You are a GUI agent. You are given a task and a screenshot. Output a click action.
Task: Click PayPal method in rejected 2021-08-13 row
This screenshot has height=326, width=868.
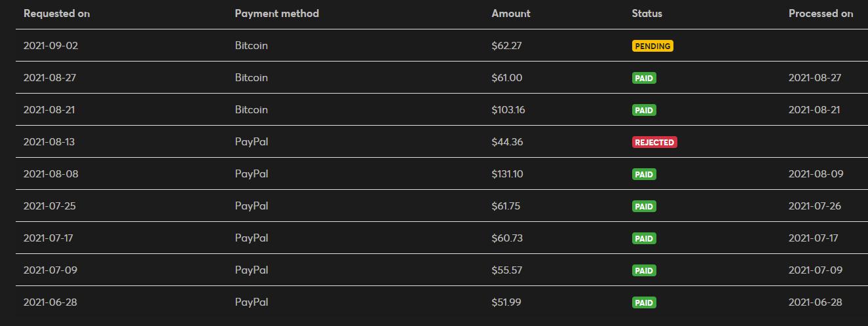[x=251, y=142]
